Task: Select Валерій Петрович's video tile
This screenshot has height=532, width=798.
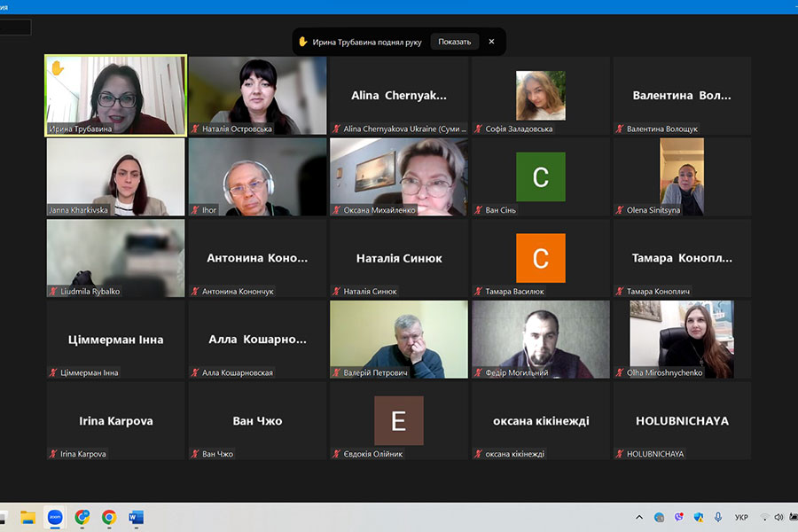Action: tap(399, 339)
